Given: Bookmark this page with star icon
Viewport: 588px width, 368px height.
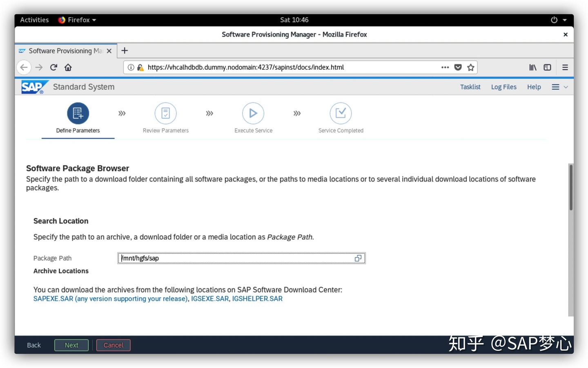Looking at the screenshot, I should click(x=471, y=67).
